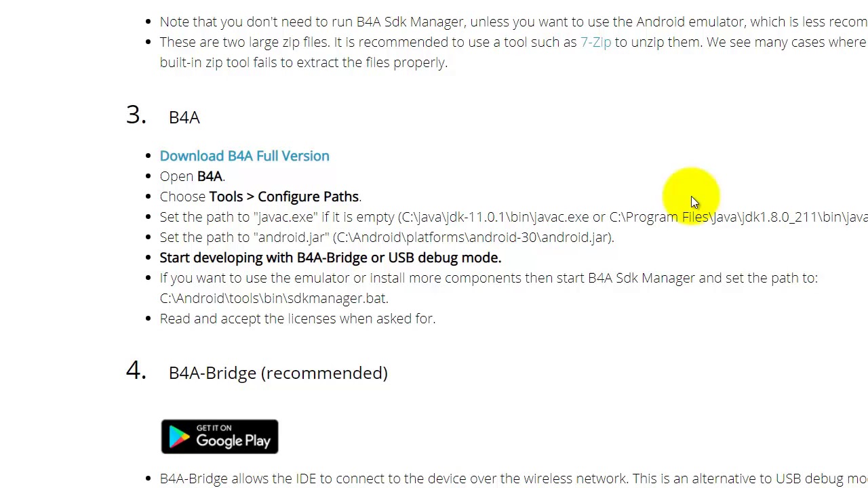
Task: Click the emulator or install more components line
Action: [488, 278]
